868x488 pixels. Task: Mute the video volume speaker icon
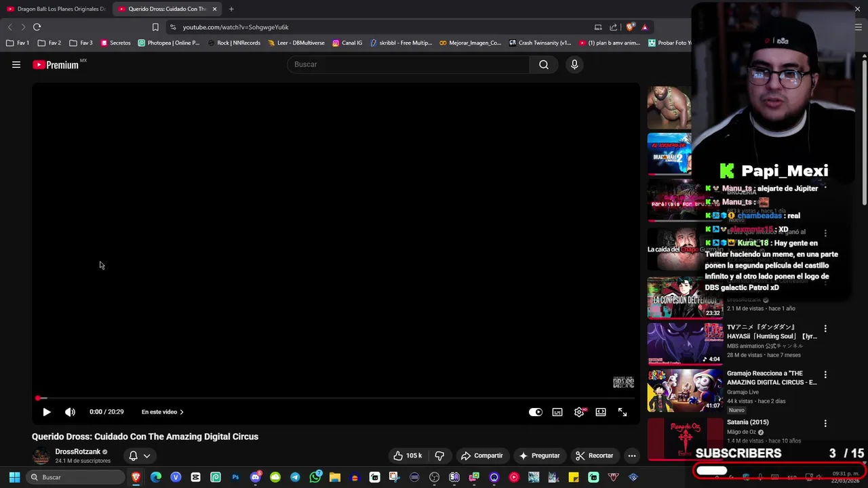(70, 412)
